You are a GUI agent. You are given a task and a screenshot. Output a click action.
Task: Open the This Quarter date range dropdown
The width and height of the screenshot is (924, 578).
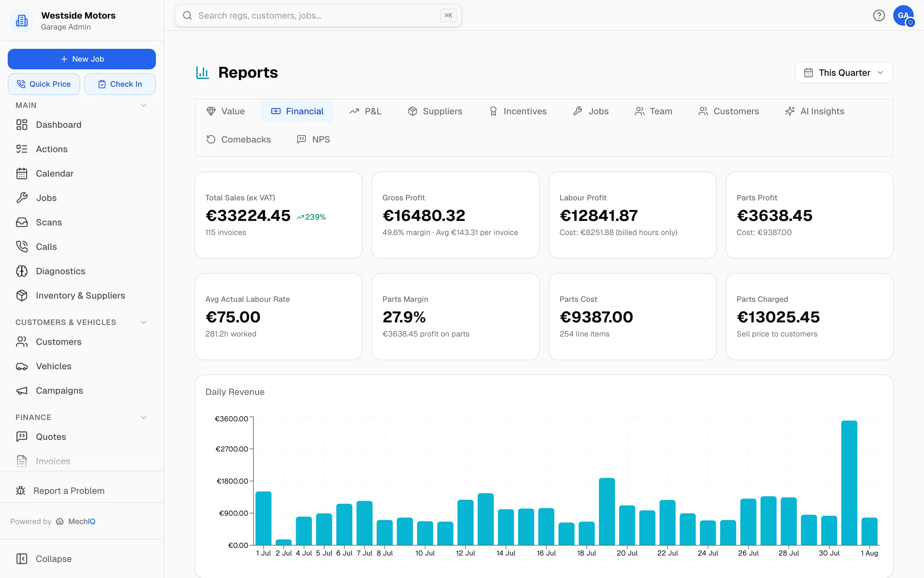pyautogui.click(x=844, y=73)
